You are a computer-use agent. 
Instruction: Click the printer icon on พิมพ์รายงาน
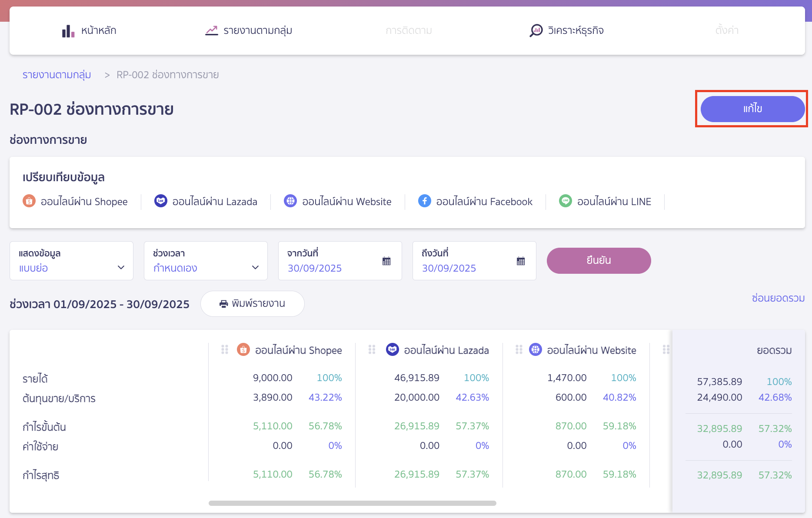tap(224, 303)
